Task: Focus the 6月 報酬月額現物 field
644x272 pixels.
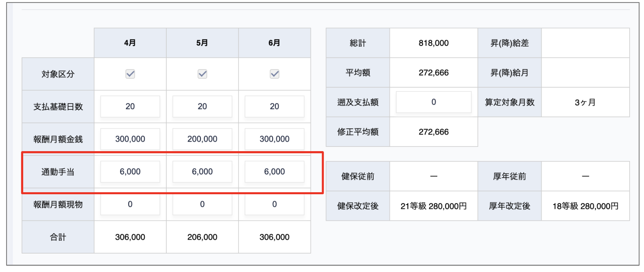Action: (275, 204)
